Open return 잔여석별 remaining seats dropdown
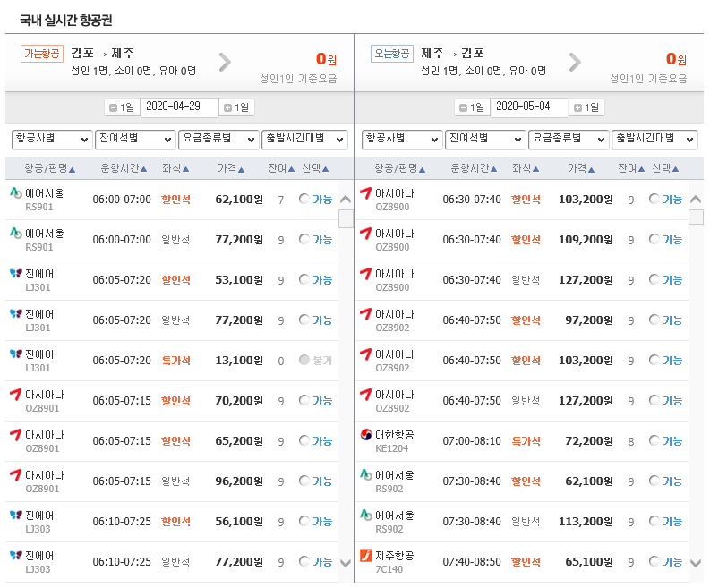Image resolution: width=710 pixels, height=588 pixels. (x=485, y=140)
